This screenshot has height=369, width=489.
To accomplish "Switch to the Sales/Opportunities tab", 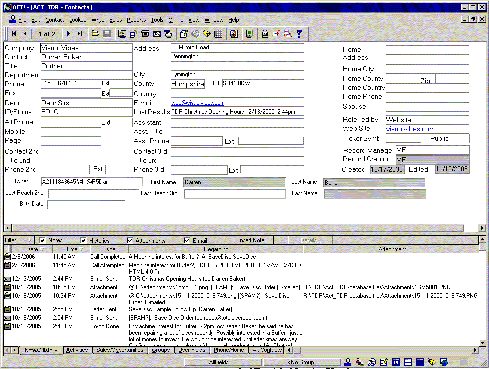I will click(x=120, y=350).
